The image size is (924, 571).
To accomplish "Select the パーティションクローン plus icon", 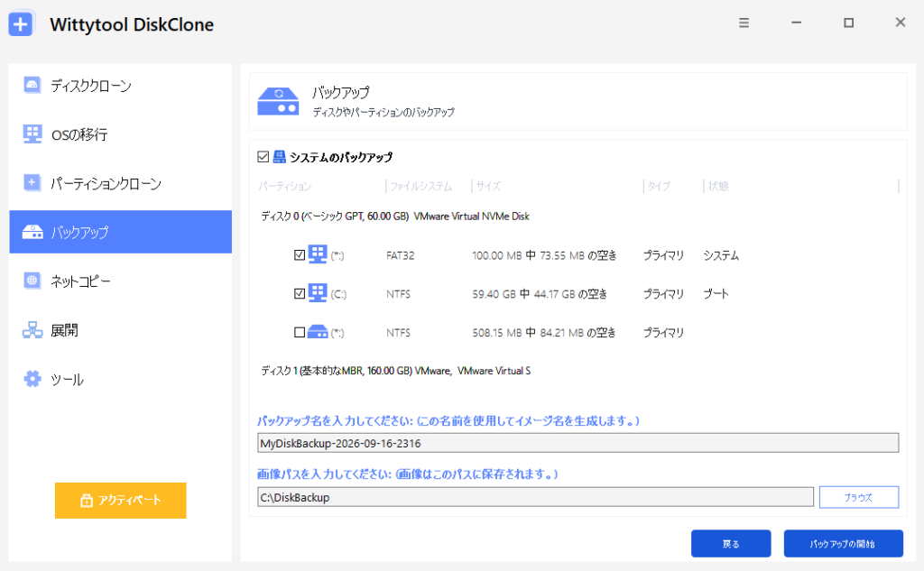I will point(32,183).
